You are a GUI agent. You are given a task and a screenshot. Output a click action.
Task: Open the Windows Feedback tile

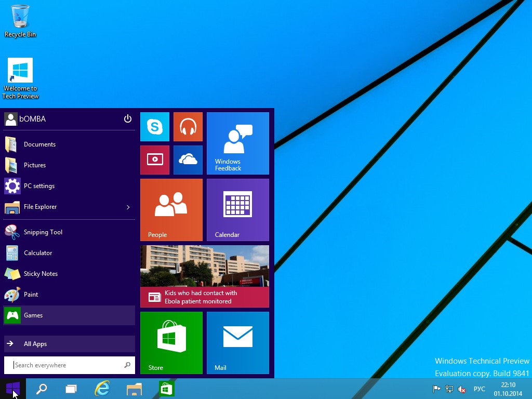pyautogui.click(x=238, y=143)
